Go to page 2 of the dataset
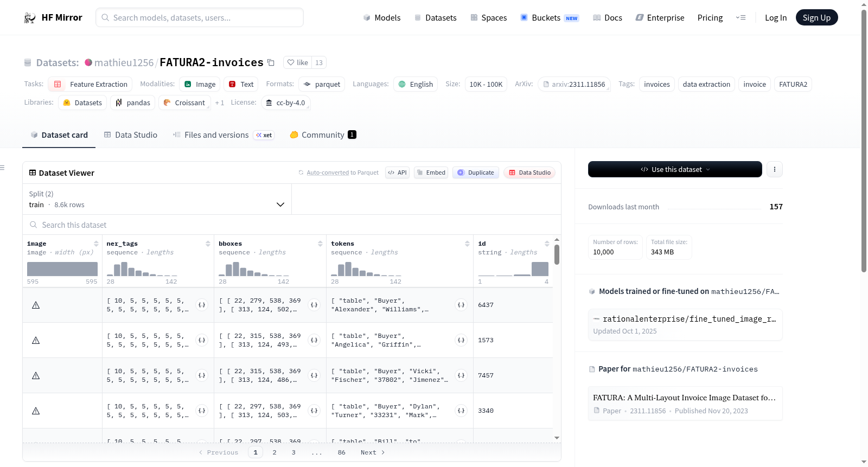This screenshot has width=868, height=467. click(275, 452)
